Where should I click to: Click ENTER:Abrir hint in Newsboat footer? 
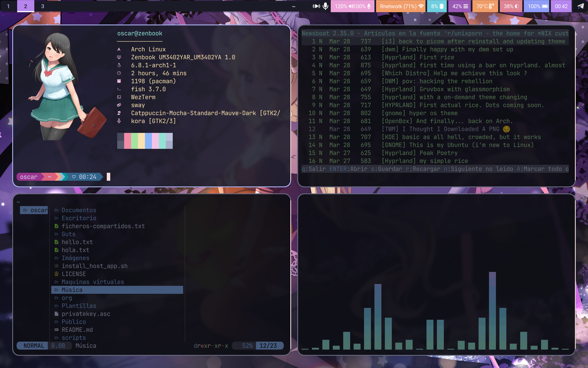[349, 169]
